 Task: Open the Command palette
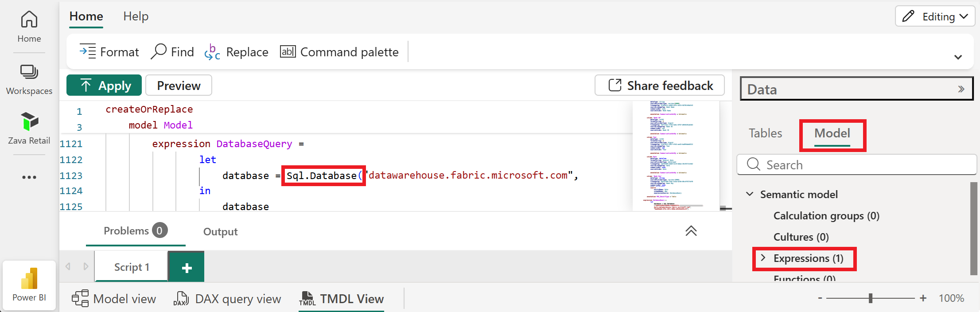click(x=340, y=51)
